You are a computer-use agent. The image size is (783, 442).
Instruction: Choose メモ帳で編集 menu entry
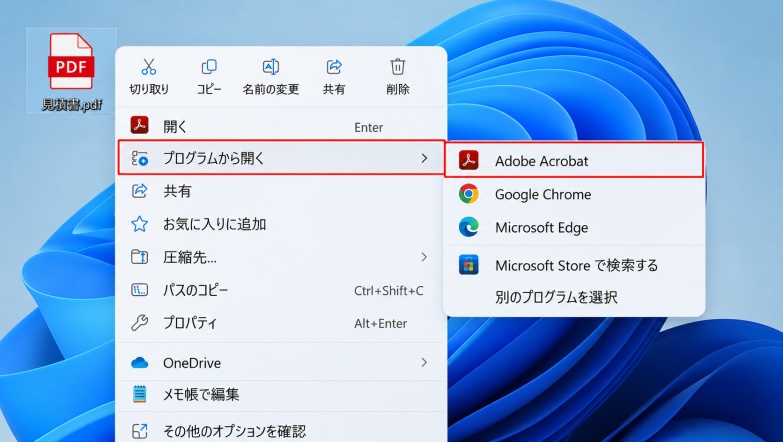click(x=281, y=395)
